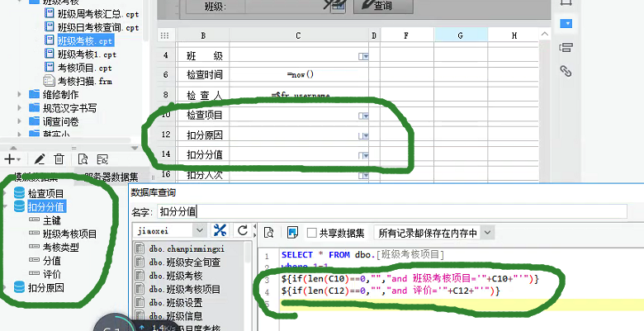Viewport: 644px width, 331px height.
Task: Click the 查询 button in parameter pane
Action: tap(383, 5)
